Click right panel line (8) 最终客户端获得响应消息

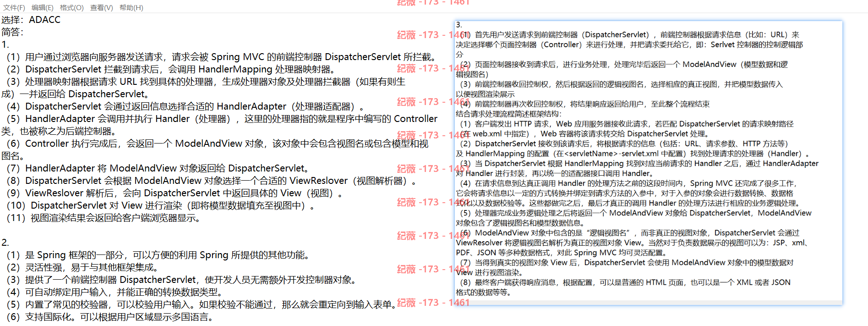[x=625, y=282]
